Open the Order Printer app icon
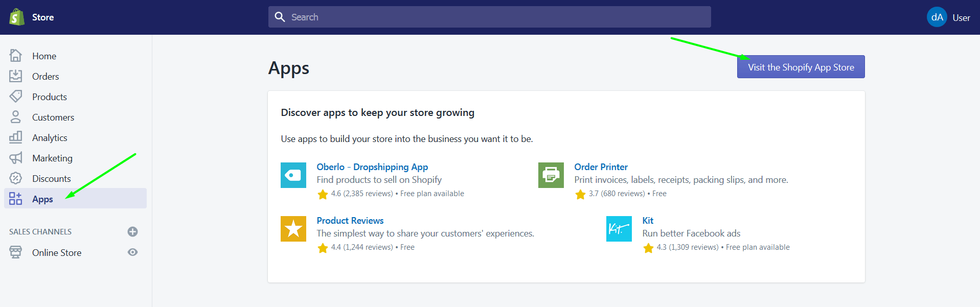This screenshot has height=307, width=980. point(551,175)
